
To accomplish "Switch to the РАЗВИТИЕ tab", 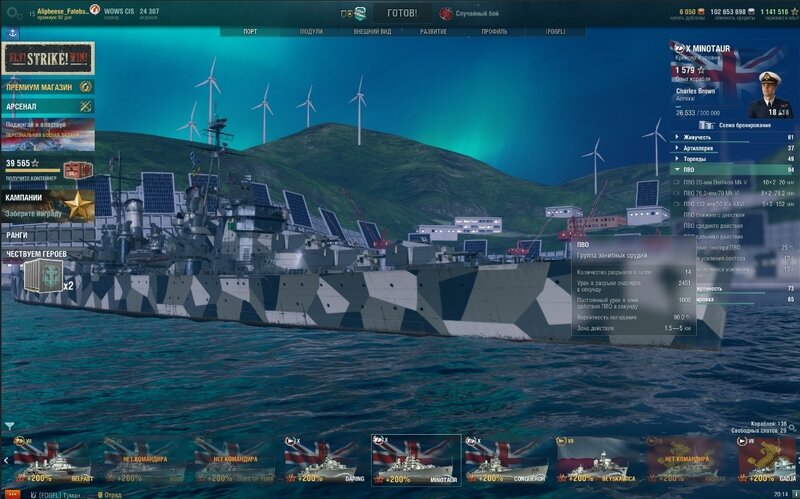I will pos(433,32).
